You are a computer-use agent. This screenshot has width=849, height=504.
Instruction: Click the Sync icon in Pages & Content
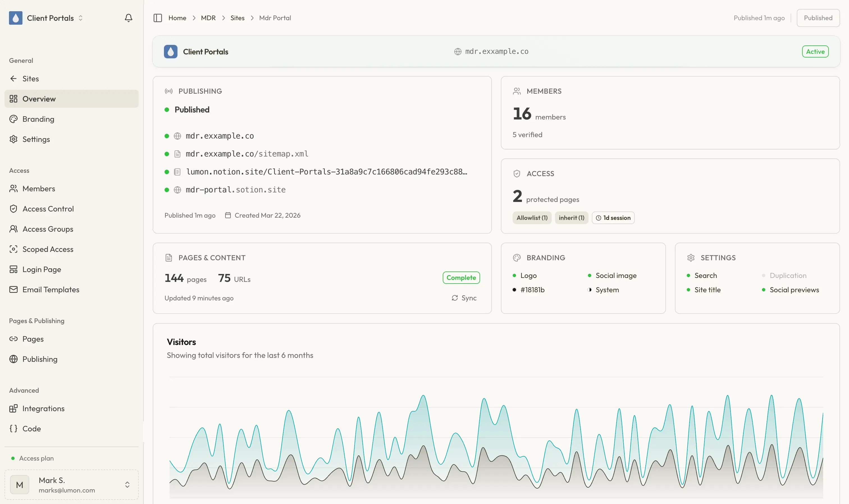455,298
